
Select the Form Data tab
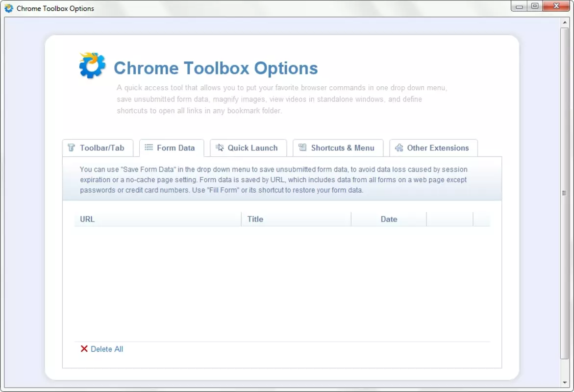pyautogui.click(x=172, y=148)
